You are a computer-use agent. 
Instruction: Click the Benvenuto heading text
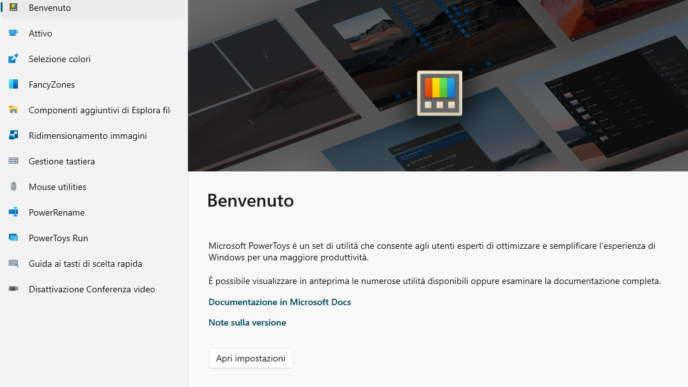coord(251,201)
